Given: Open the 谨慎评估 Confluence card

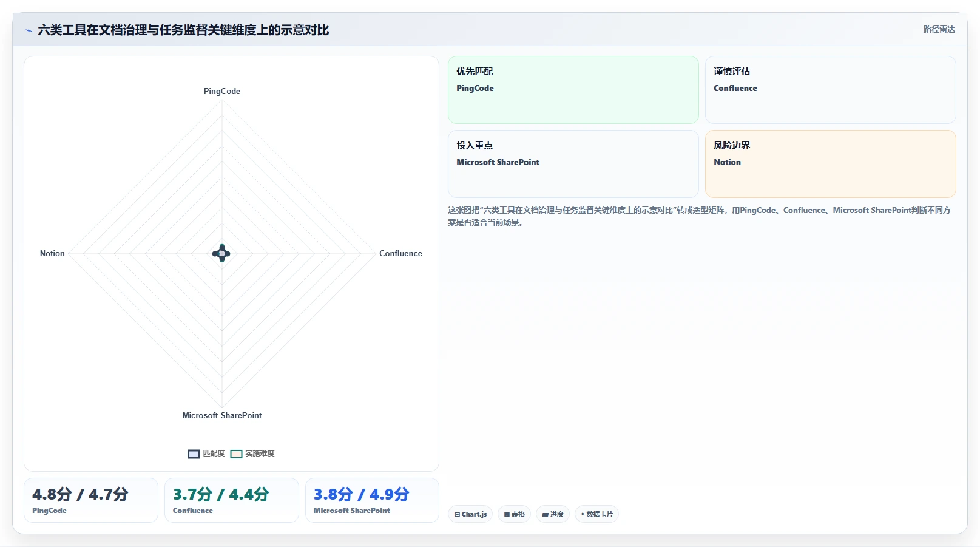Looking at the screenshot, I should tap(830, 90).
